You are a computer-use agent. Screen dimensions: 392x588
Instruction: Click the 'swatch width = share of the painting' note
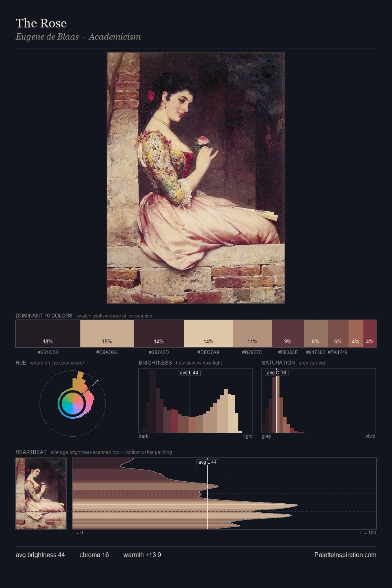pos(114,316)
